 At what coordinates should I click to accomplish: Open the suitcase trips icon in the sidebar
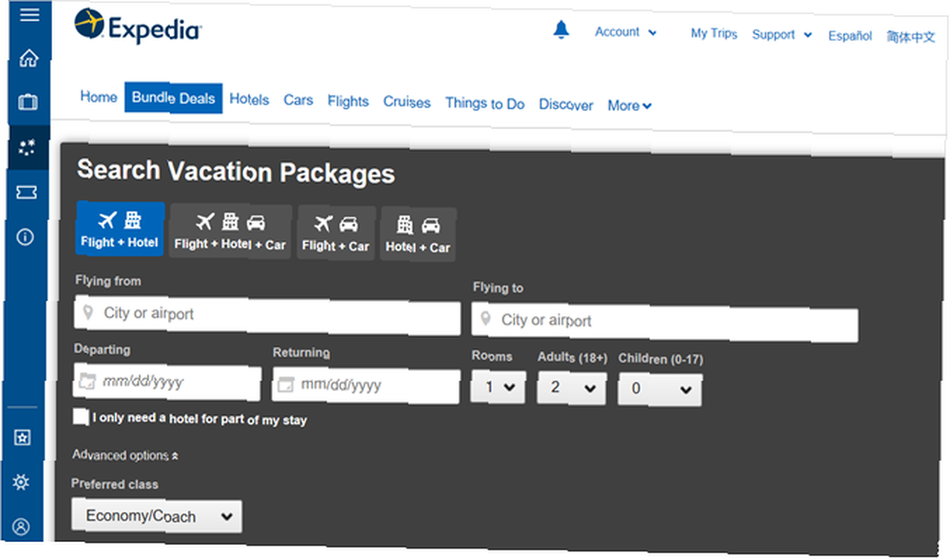point(28,102)
